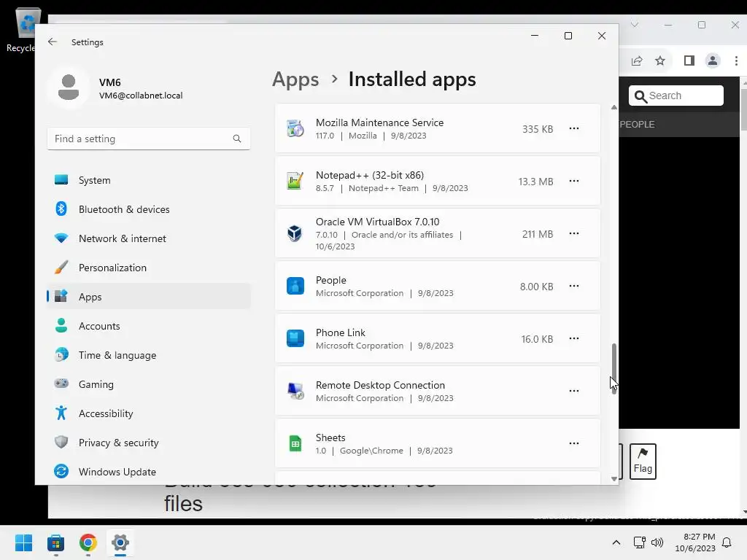Open more options for People app

[x=574, y=286]
